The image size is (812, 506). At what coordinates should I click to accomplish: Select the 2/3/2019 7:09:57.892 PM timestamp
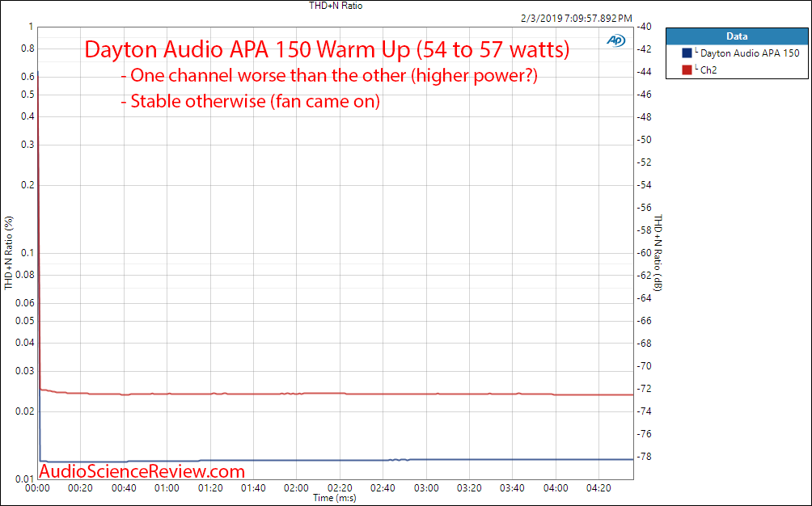click(x=577, y=18)
